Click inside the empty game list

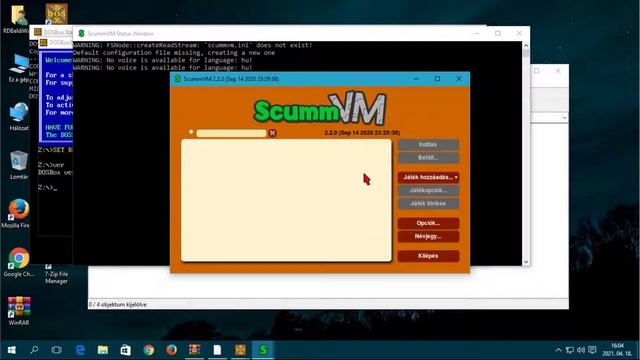point(286,200)
